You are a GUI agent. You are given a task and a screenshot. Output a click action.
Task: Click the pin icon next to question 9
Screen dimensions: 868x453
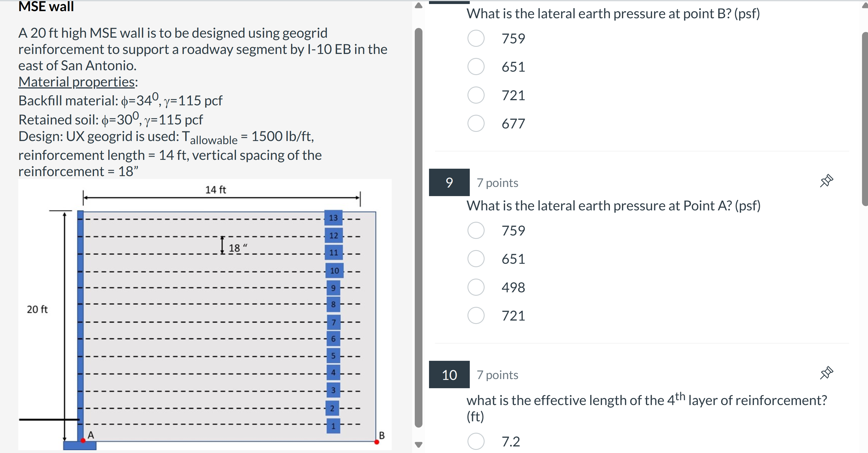[x=827, y=180]
